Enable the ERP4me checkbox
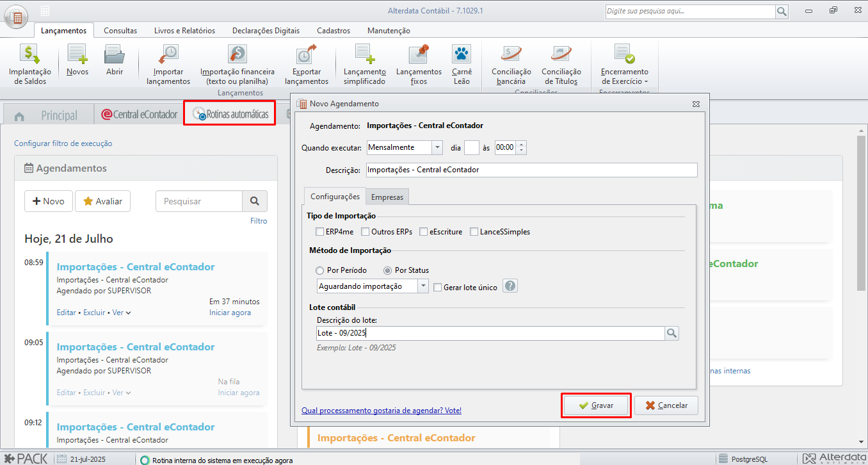The image size is (868, 465). click(x=320, y=232)
